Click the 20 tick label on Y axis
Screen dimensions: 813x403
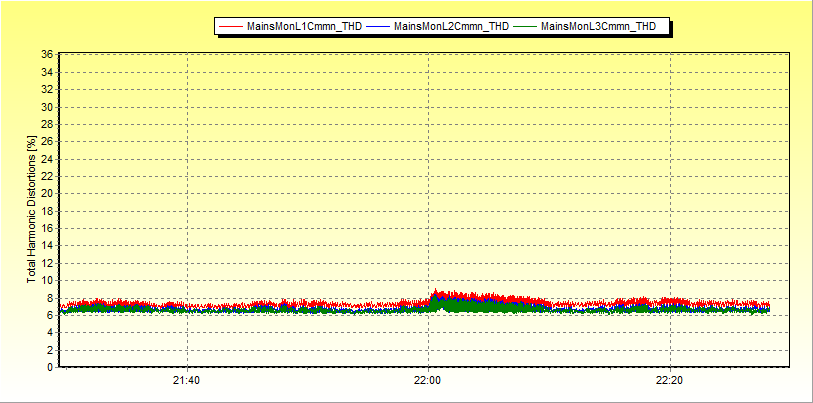click(47, 194)
